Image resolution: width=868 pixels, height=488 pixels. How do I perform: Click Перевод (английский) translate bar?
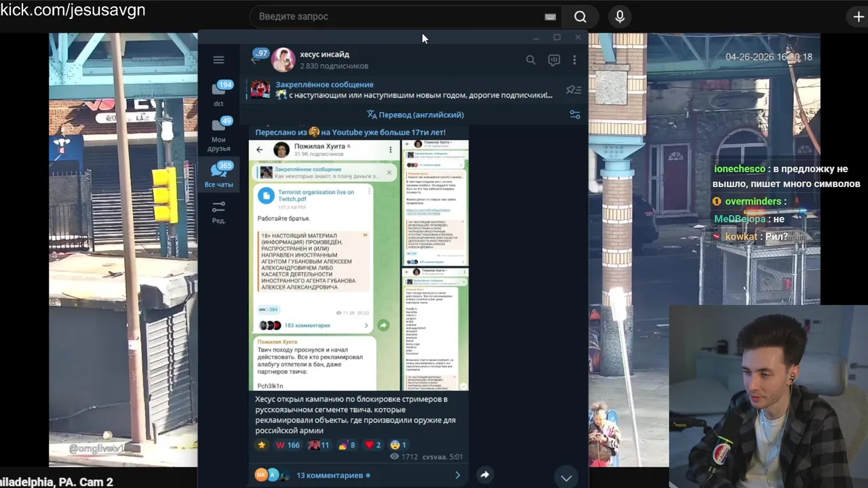click(415, 115)
